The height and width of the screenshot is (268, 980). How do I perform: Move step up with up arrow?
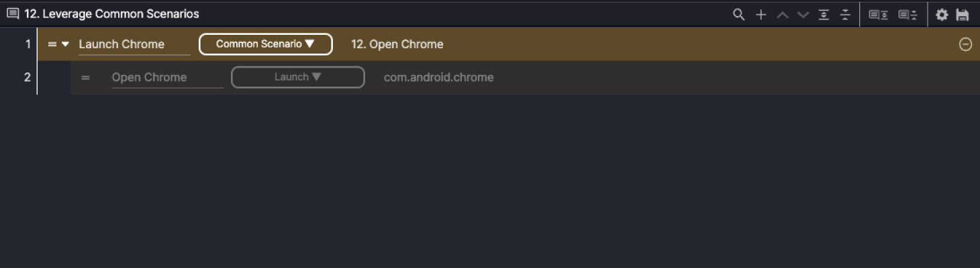coord(782,14)
